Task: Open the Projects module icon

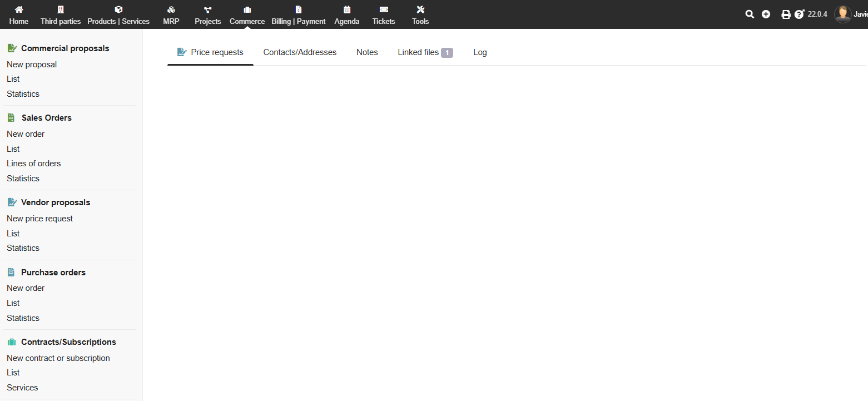Action: (x=208, y=10)
